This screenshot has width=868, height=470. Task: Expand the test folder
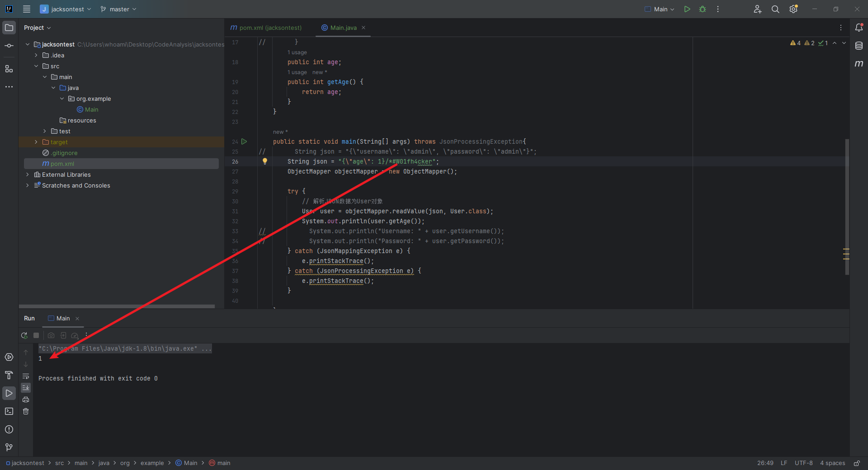point(45,131)
